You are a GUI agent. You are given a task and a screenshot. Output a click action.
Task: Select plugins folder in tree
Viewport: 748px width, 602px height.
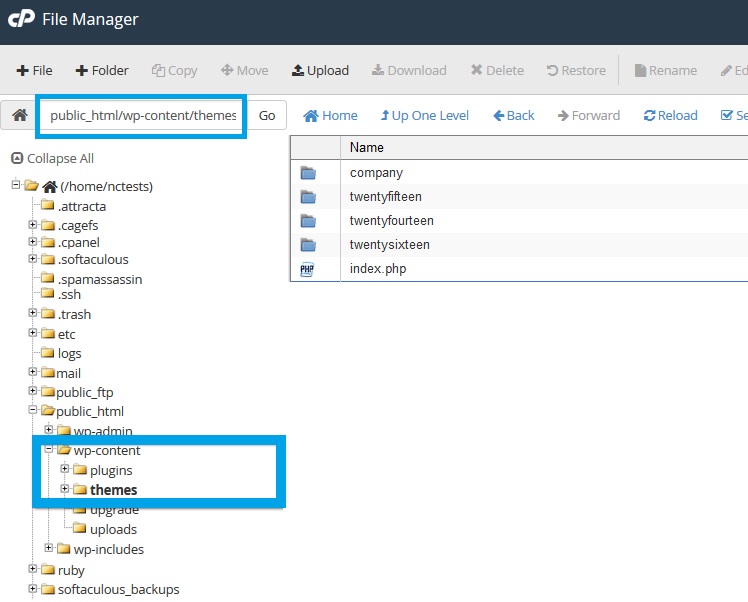coord(111,471)
